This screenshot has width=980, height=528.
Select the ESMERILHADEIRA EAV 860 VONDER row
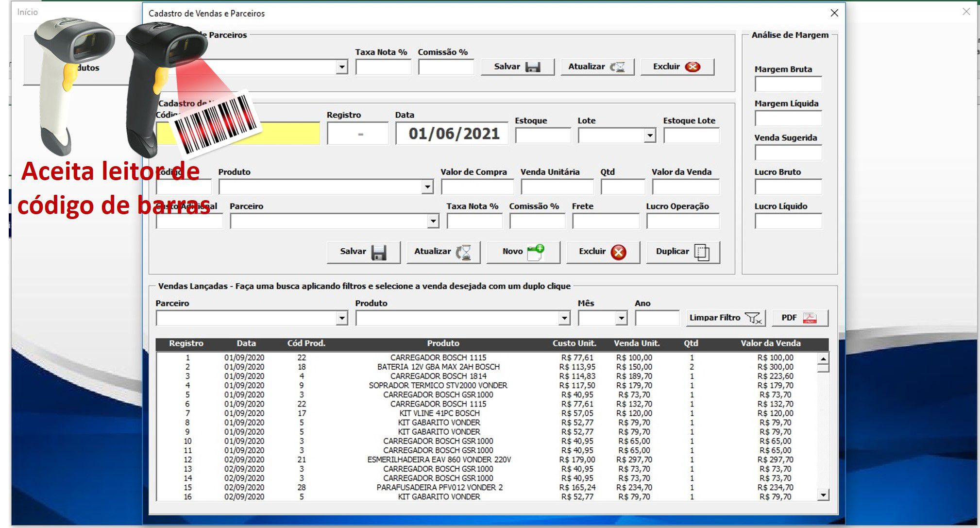point(439,460)
